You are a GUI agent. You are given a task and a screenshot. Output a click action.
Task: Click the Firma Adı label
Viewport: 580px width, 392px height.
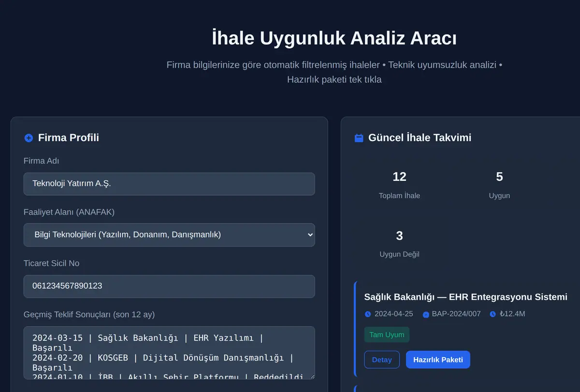click(41, 161)
